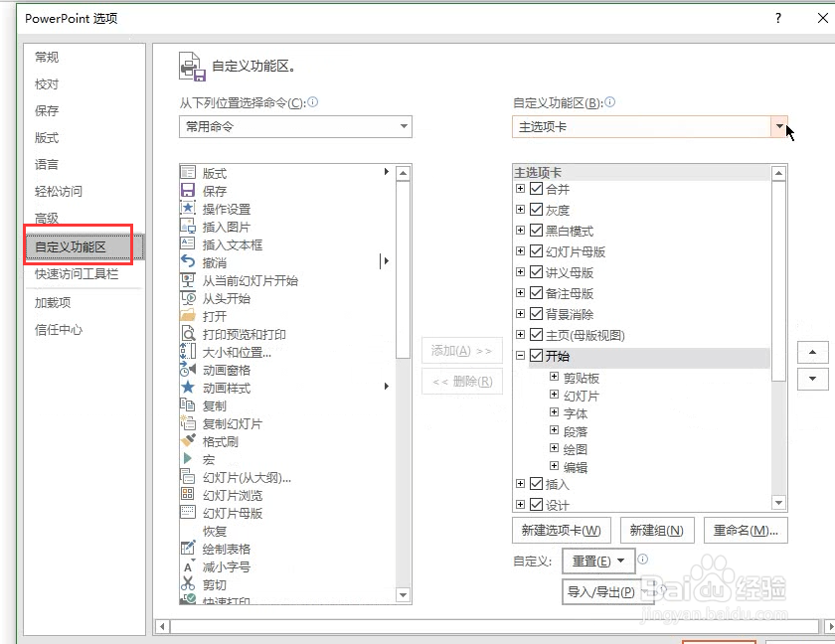
Task: Click the 插入图片 picture icon
Action: pos(188,227)
